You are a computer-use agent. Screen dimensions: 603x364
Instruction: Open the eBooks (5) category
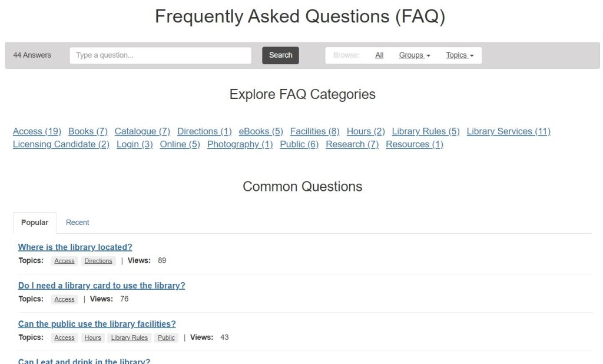(x=261, y=131)
